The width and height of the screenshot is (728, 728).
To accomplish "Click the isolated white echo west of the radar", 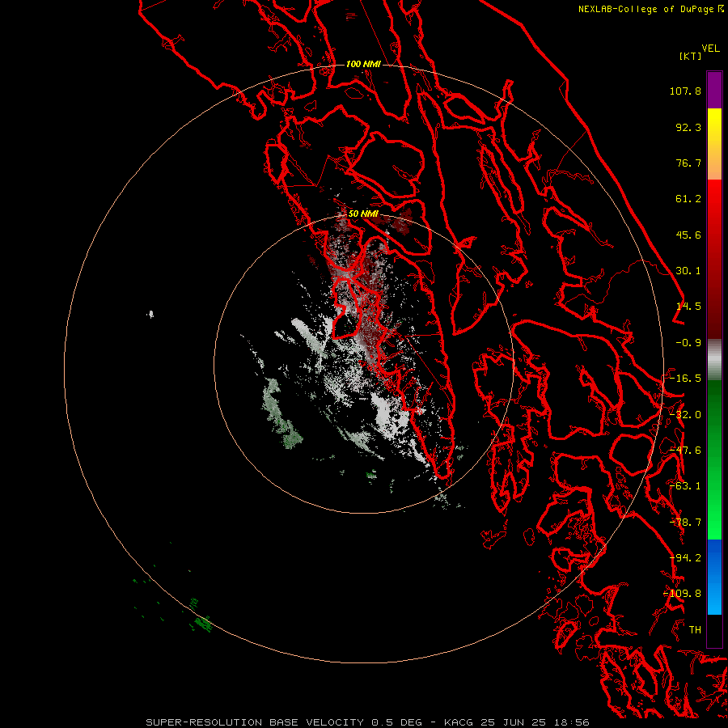I will click(150, 315).
